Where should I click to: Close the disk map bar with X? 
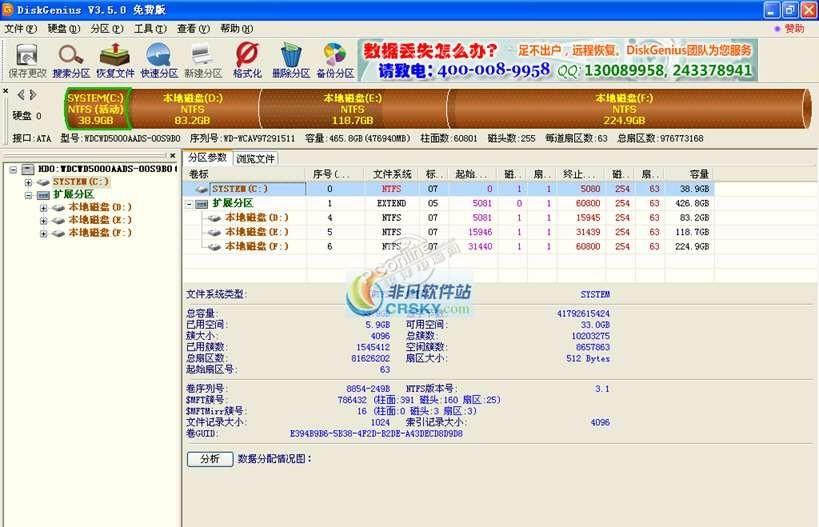tap(5, 91)
